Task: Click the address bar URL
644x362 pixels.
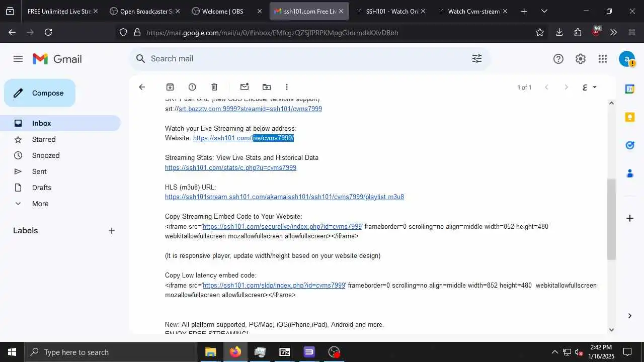Action: point(272,33)
